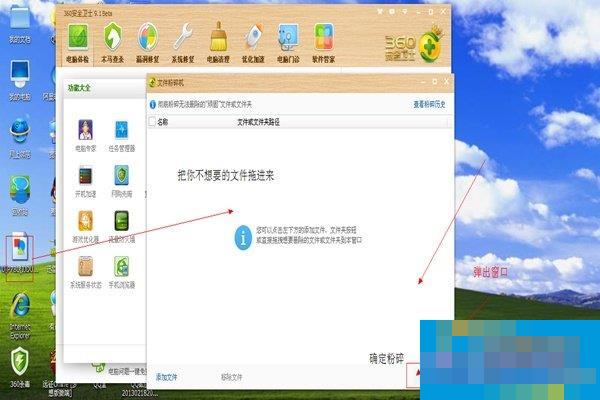
Task: Tick the select-all checkbox beside 名称
Action: (x=152, y=122)
